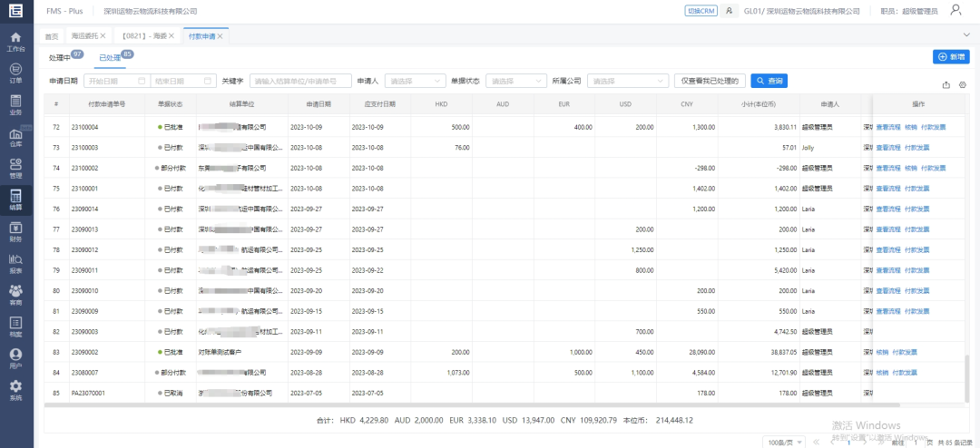Click the next page arrow in pagination
Viewport: 980px width, 448px height.
tap(865, 442)
